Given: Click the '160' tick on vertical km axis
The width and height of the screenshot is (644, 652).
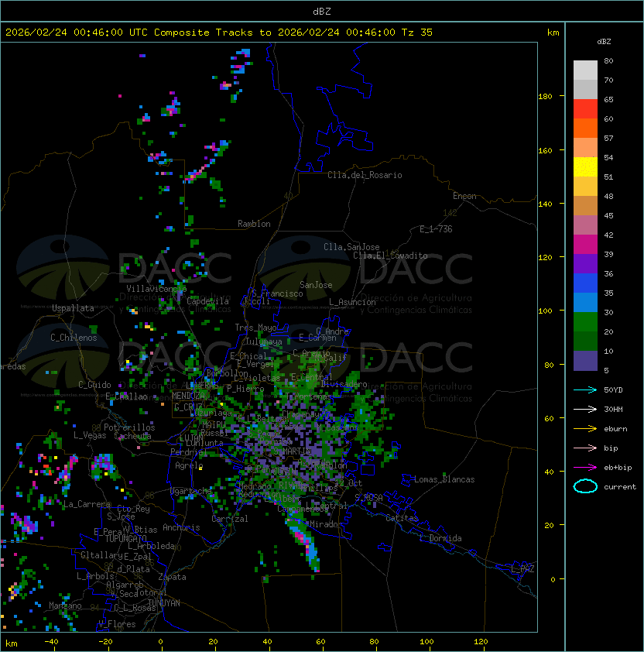Looking at the screenshot, I should coord(545,150).
